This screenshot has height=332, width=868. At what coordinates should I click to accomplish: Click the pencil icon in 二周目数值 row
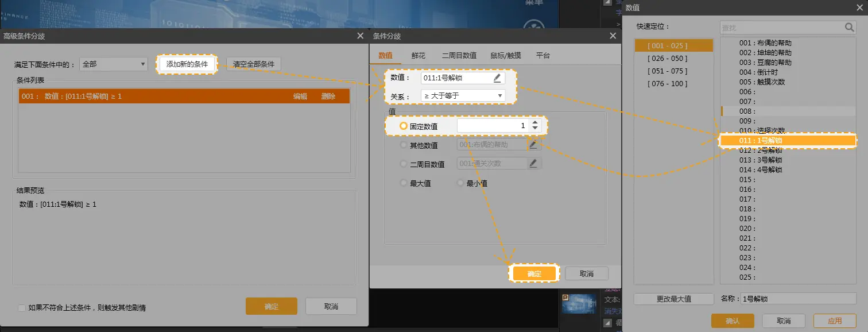[533, 164]
